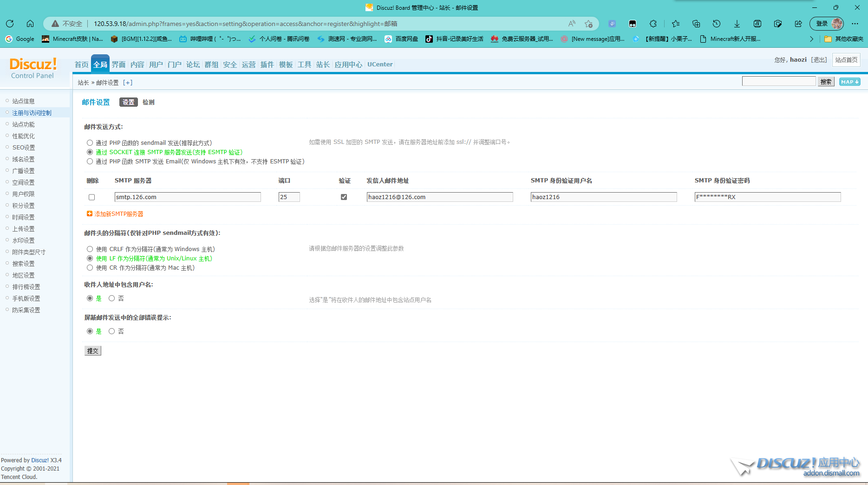Open the UCenter top menu tab
This screenshot has width=868, height=485.
[380, 65]
